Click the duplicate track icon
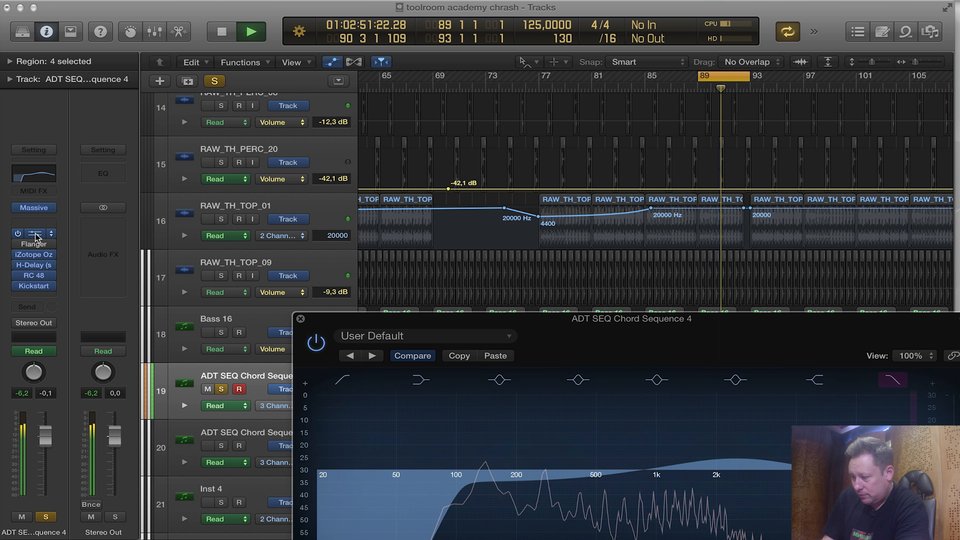Viewport: 960px width, 540px height. click(x=187, y=81)
